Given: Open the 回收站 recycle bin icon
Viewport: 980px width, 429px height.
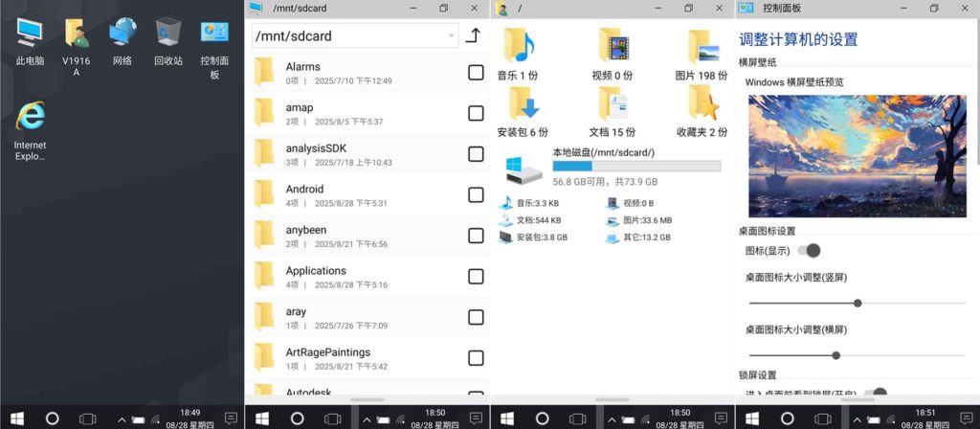Looking at the screenshot, I should point(168,32).
